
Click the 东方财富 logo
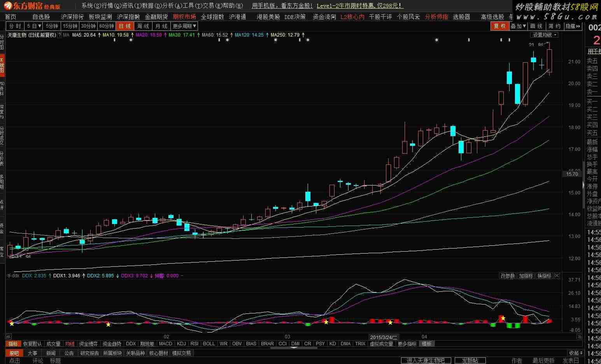(32, 6)
